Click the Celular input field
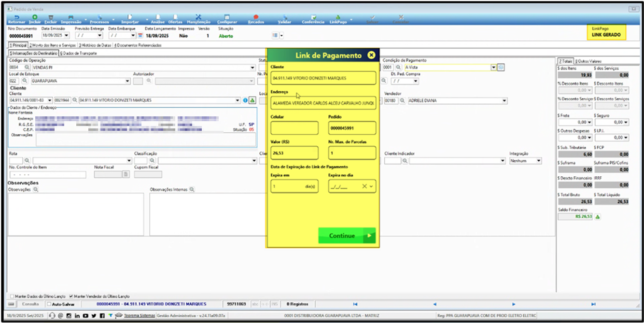 click(x=294, y=128)
